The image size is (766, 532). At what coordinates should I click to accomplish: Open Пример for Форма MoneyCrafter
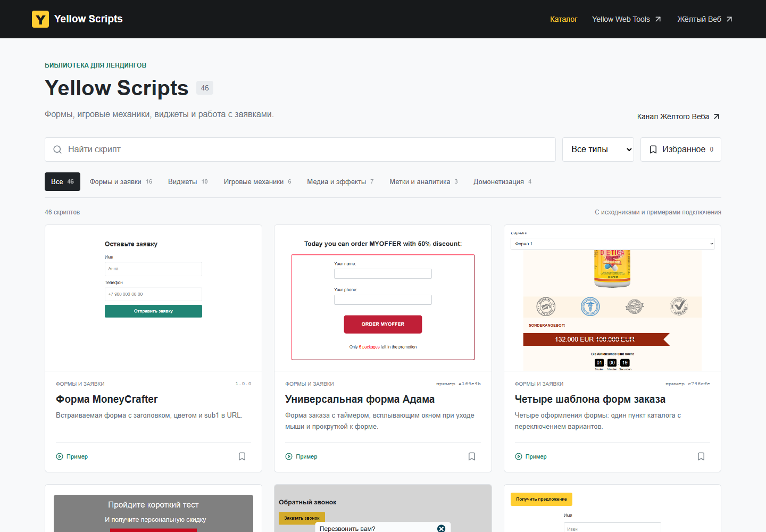(72, 456)
